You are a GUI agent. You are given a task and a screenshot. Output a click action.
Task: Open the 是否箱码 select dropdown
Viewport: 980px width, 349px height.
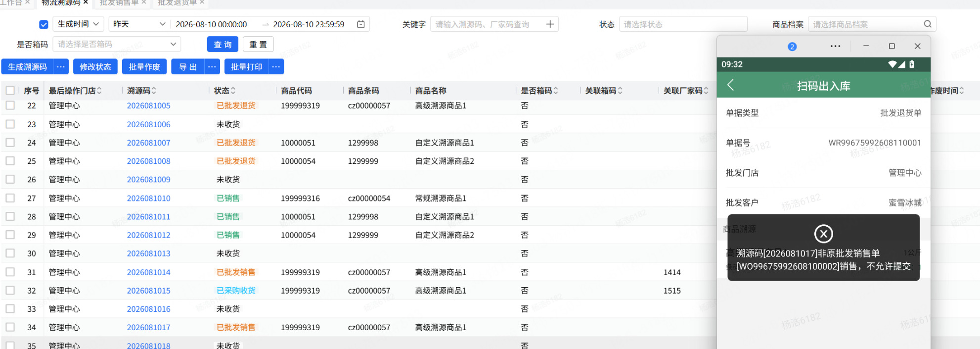(x=116, y=44)
